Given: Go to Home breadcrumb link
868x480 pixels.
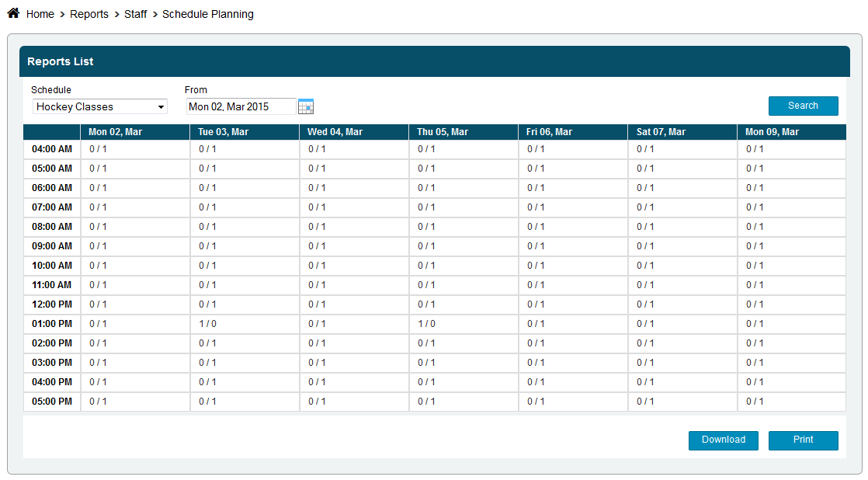Looking at the screenshot, I should point(40,14).
